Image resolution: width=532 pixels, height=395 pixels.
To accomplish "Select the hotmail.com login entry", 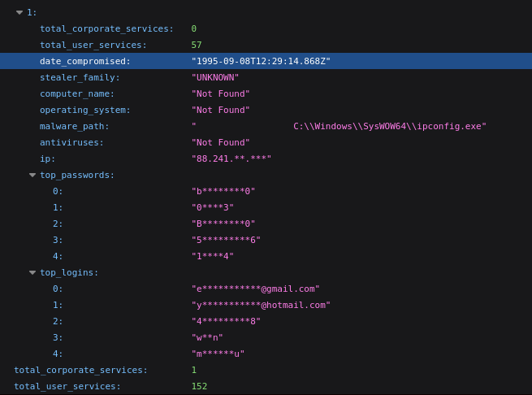I will (x=261, y=305).
